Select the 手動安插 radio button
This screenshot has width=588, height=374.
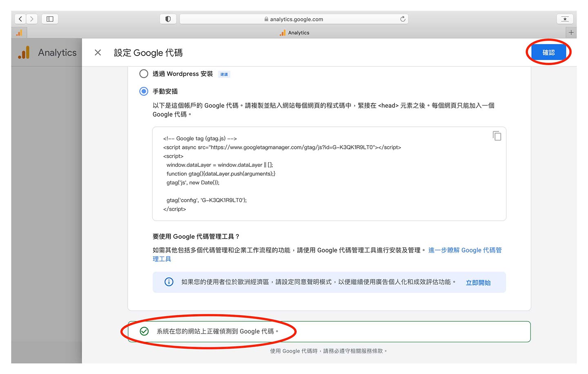click(x=144, y=91)
